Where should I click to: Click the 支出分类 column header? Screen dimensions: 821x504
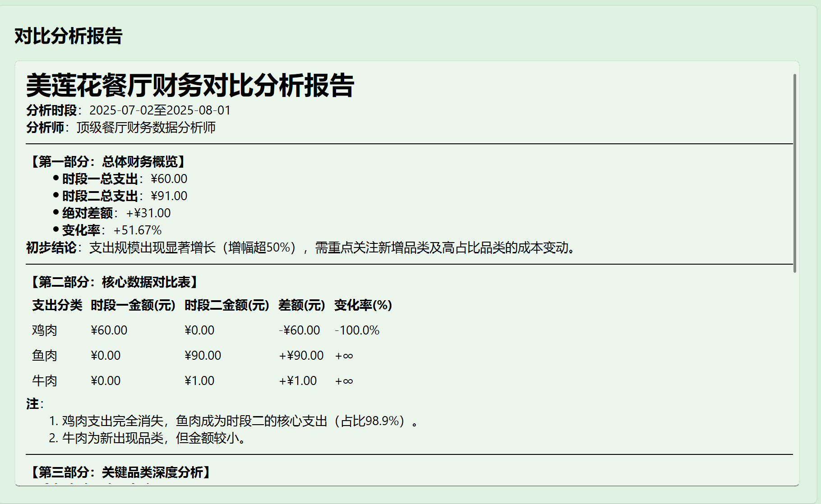[57, 305]
